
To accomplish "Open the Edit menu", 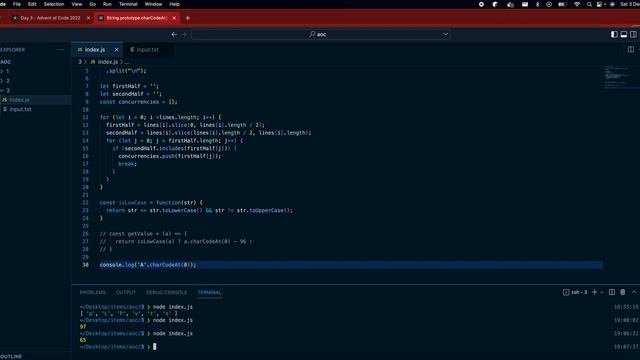I will (32, 4).
